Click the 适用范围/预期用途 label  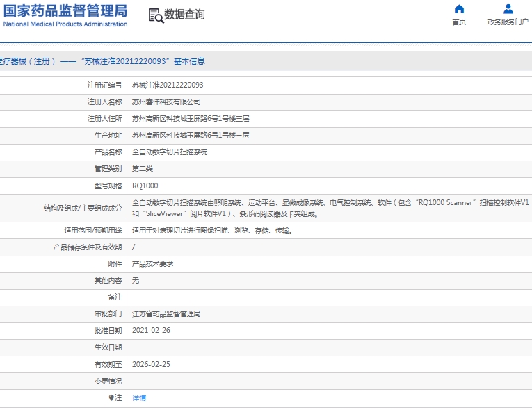point(93,231)
